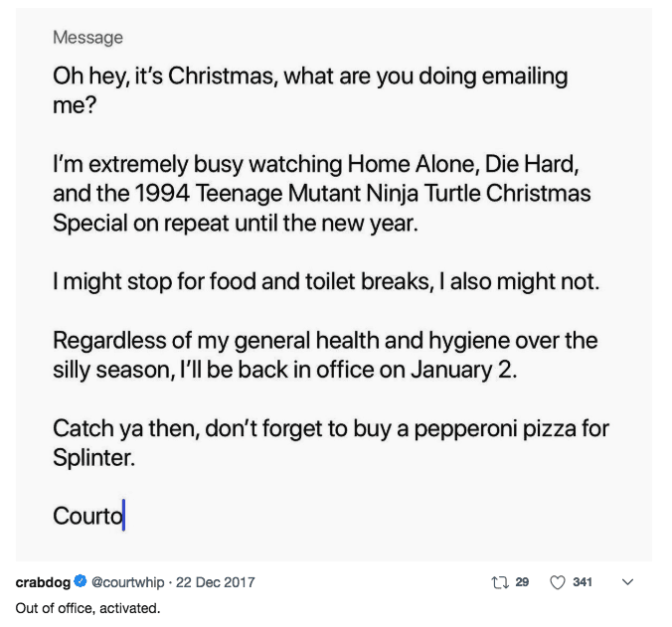Click the "Oh hey, it's Christmas" opening line
This screenshot has width=672, height=627.
click(x=310, y=78)
